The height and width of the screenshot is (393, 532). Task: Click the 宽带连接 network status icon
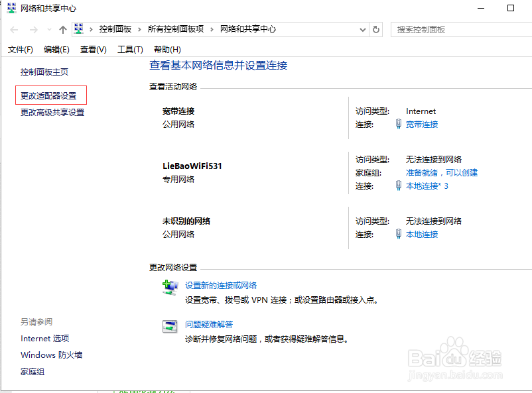(x=398, y=124)
